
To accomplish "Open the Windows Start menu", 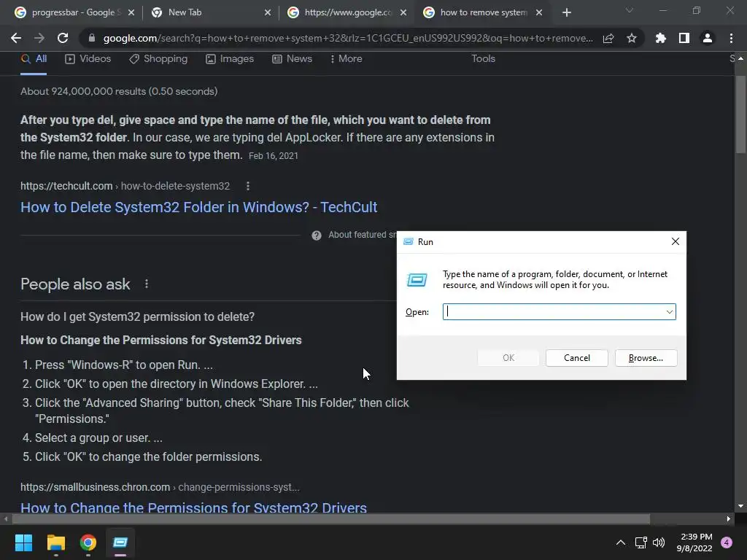I will click(x=23, y=542).
